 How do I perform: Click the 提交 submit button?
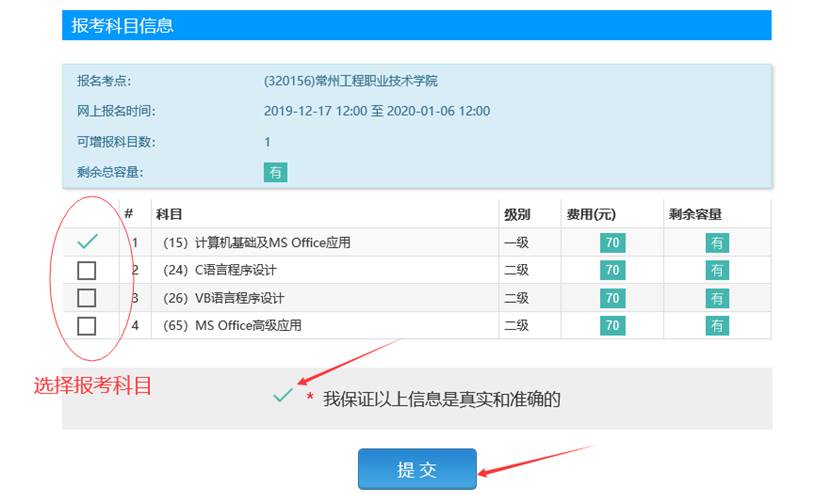(x=417, y=469)
